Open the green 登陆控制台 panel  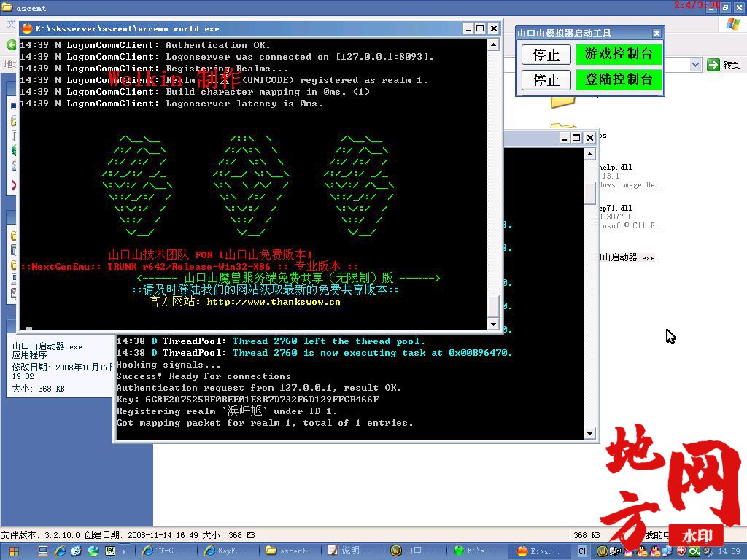point(619,79)
